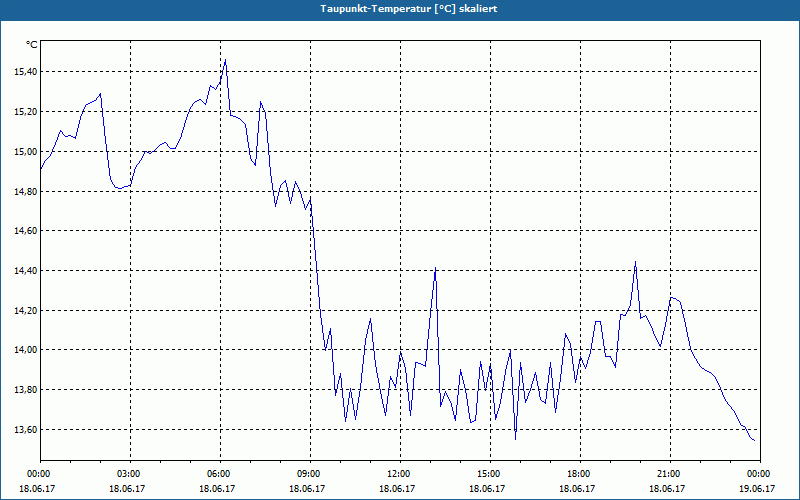Select the °C unit label on the axis
The image size is (800, 500).
pyautogui.click(x=31, y=45)
